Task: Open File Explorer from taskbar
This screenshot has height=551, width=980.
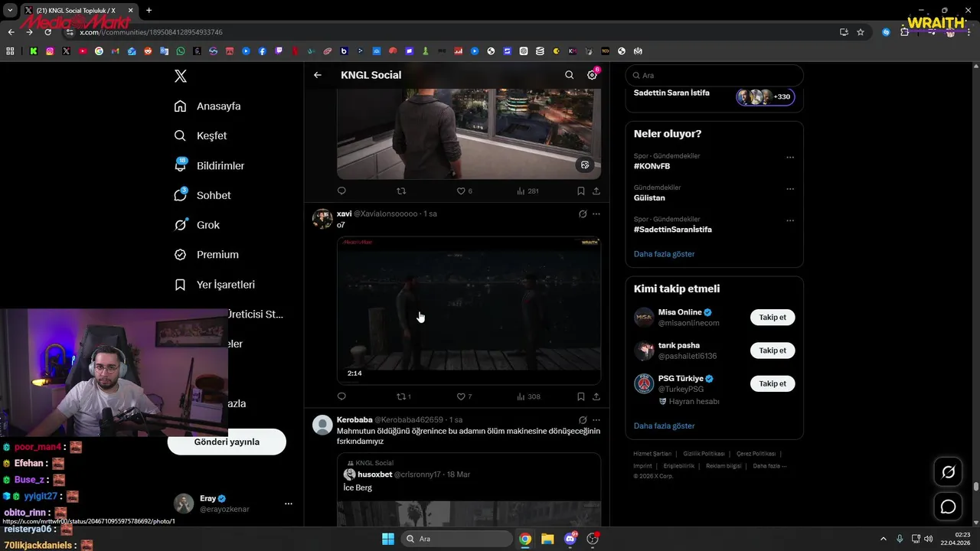Action: 547,539
